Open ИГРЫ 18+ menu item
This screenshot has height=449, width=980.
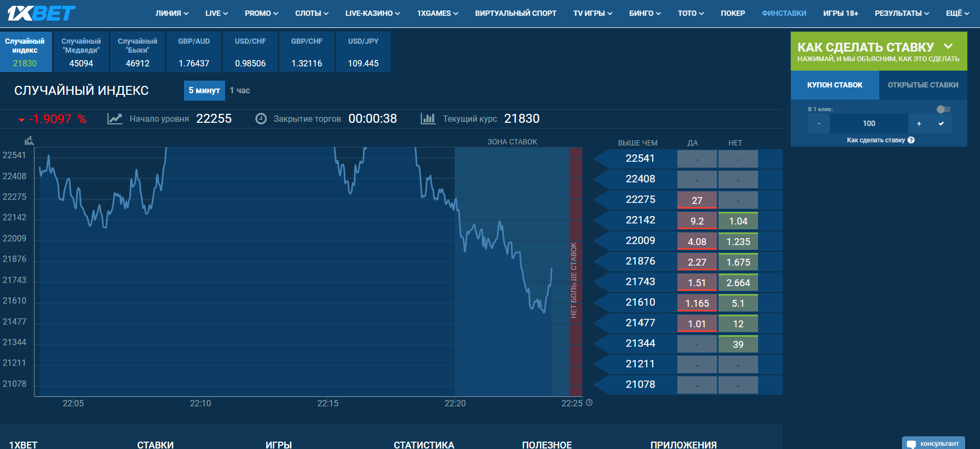(x=840, y=13)
